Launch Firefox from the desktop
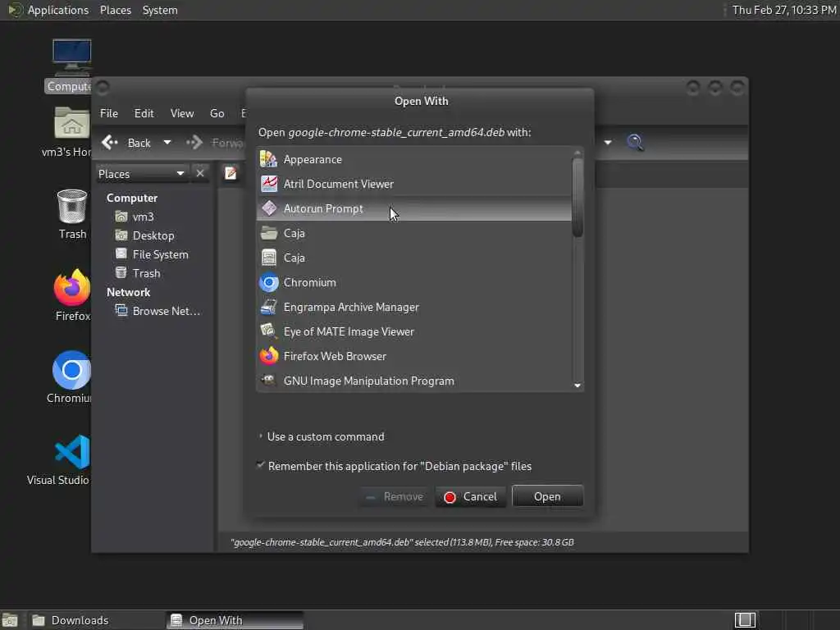 pos(72,287)
